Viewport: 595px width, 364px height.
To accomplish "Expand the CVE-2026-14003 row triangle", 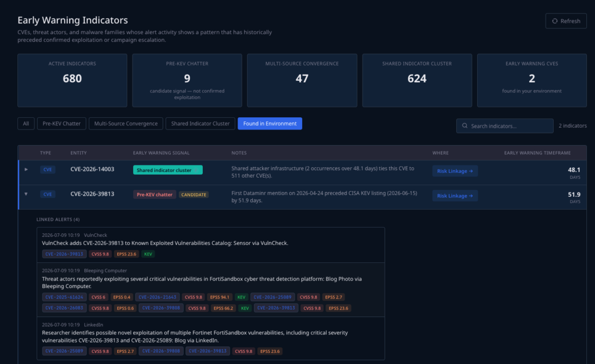I will (26, 170).
